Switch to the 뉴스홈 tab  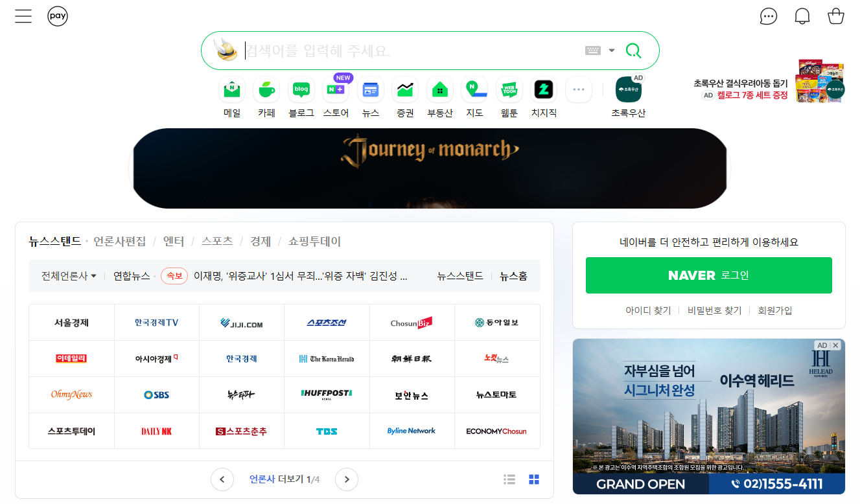(x=513, y=275)
